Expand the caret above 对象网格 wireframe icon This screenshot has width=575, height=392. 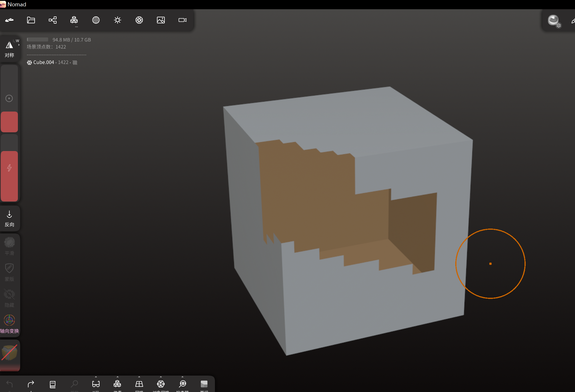(161, 377)
